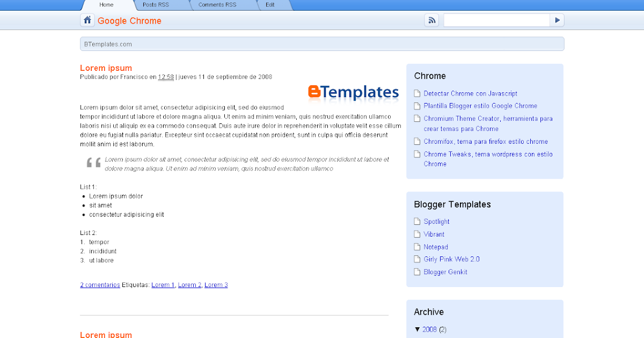Click the icon next to Girly Pink Web 2.0

pyautogui.click(x=417, y=259)
